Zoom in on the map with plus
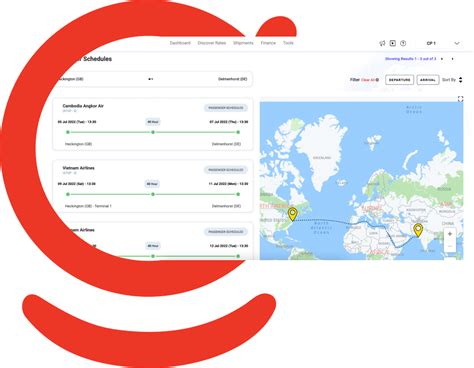This screenshot has width=474, height=368. tap(450, 234)
